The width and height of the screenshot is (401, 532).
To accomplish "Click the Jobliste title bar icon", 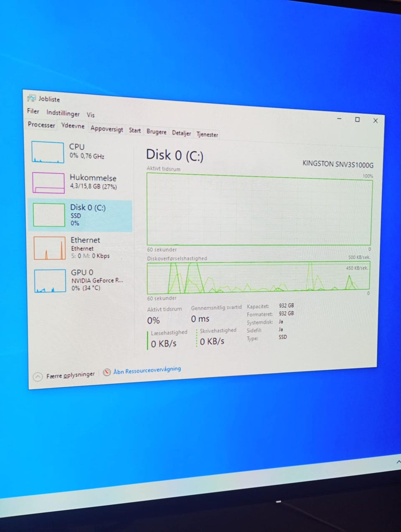I will (31, 98).
